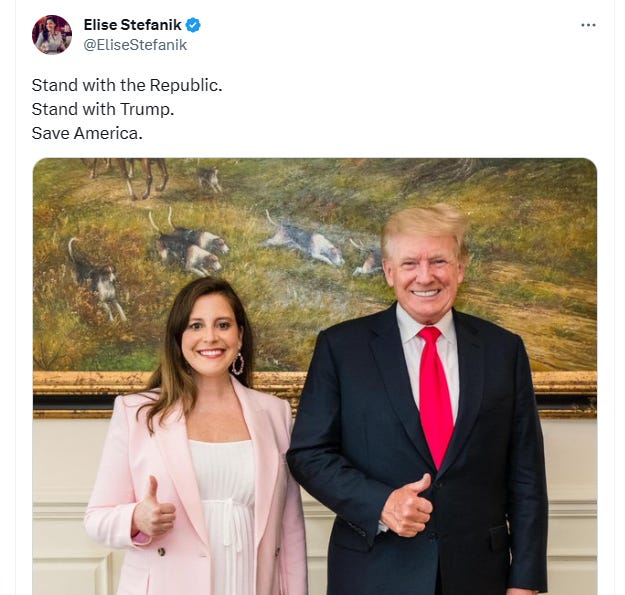Click the "Save America." text line
The width and height of the screenshot is (625, 595).
point(87,133)
